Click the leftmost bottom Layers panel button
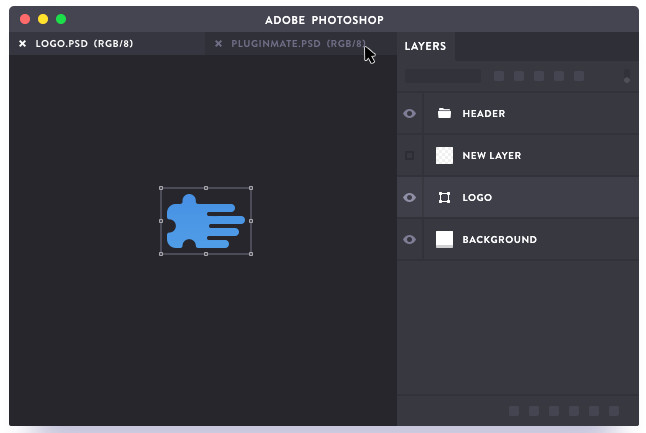 (x=514, y=411)
